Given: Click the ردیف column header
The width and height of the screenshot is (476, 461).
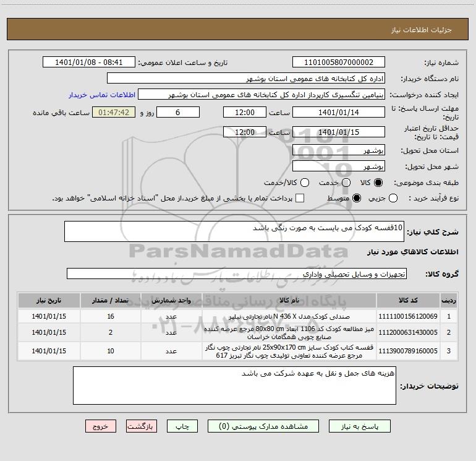Looking at the screenshot, I should (448, 300).
